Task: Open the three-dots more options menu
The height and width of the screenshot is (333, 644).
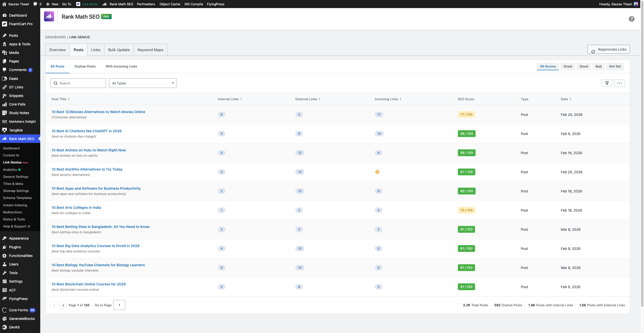Action: click(619, 83)
